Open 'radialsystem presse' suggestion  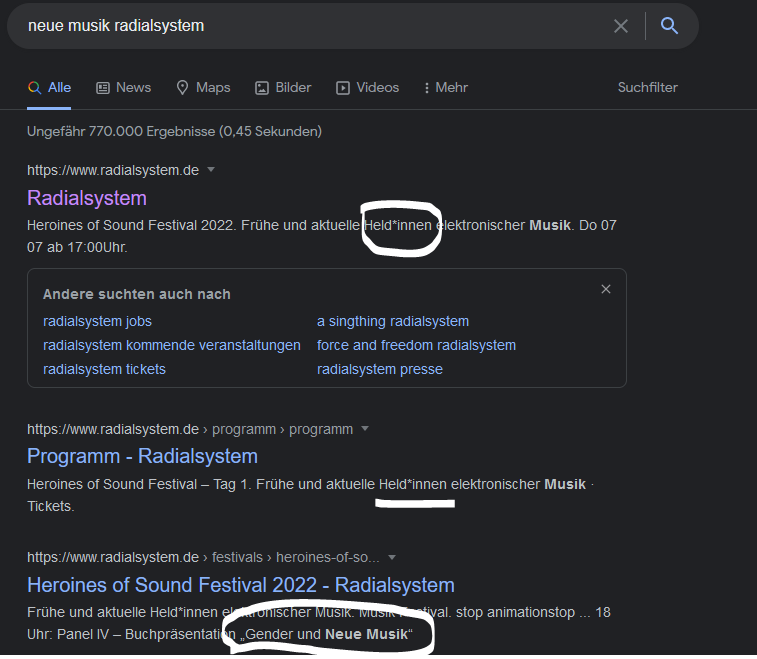click(379, 369)
